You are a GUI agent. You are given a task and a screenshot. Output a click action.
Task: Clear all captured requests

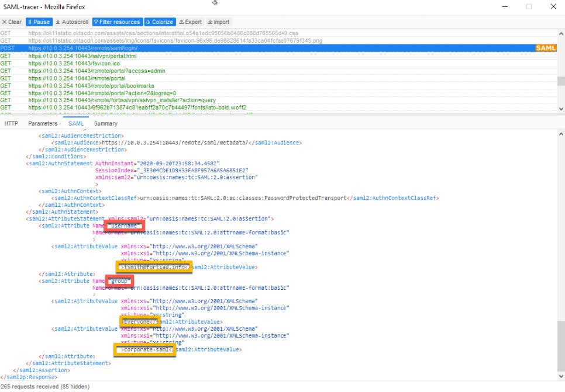pyautogui.click(x=11, y=22)
